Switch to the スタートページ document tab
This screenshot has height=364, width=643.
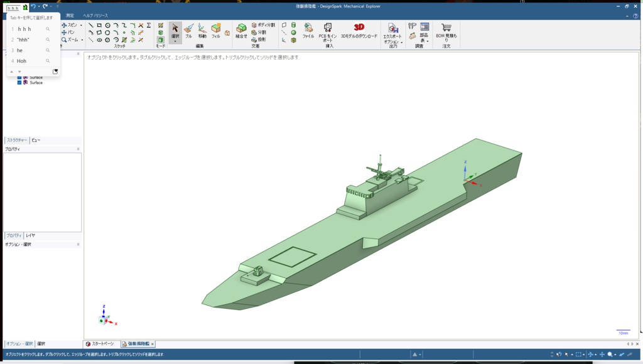(100, 344)
